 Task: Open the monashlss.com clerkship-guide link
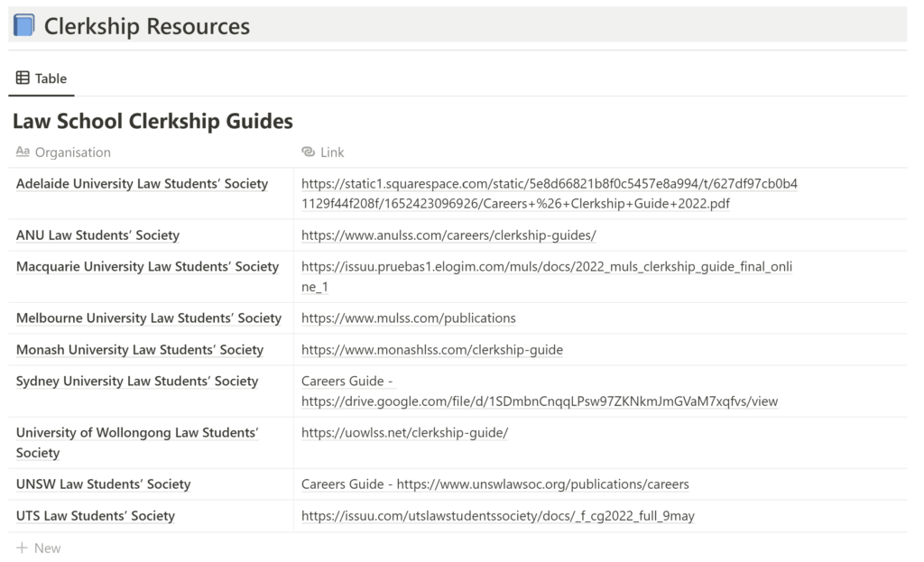(x=432, y=350)
